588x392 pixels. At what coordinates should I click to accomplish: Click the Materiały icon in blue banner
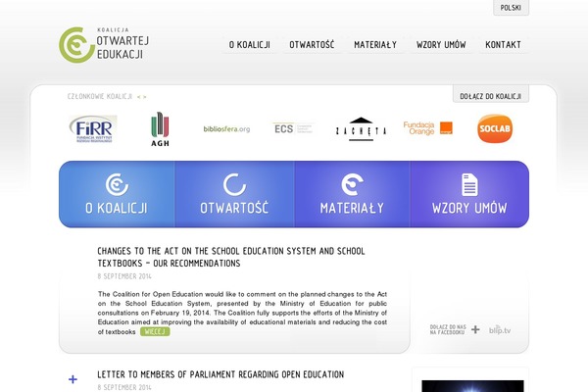tap(352, 184)
